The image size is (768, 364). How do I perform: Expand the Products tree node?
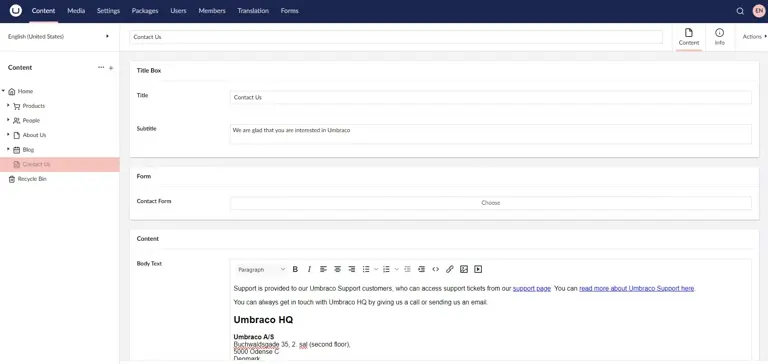8,105
